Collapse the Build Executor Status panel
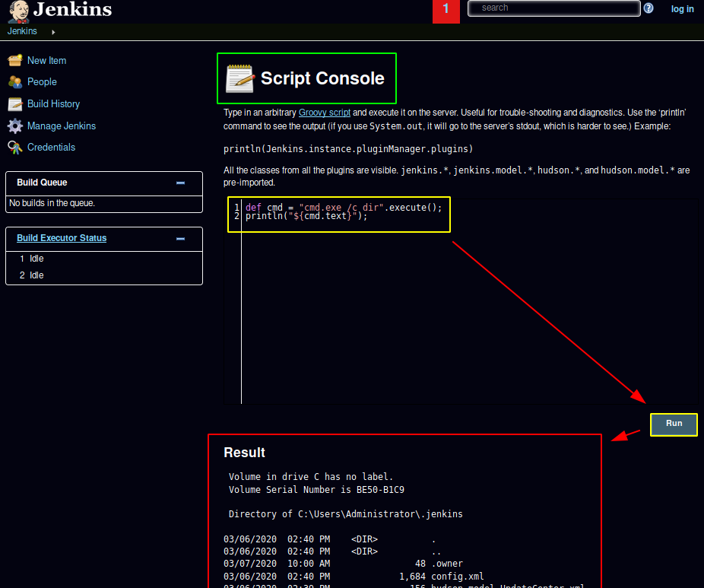704x588 pixels. coord(180,239)
